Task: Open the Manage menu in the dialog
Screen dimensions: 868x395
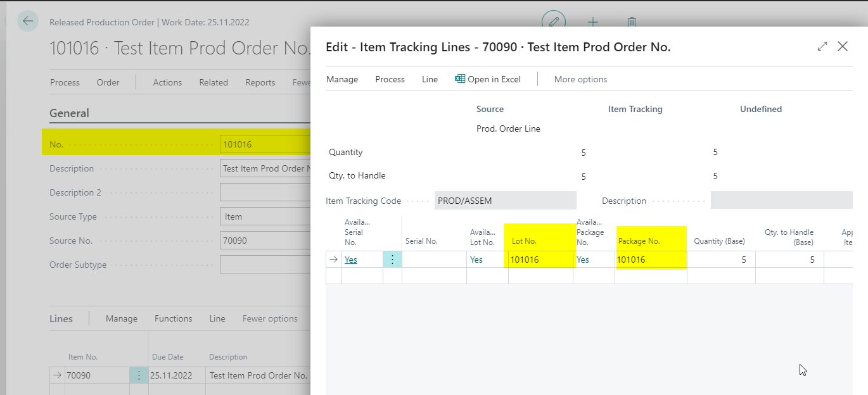Action: (342, 79)
